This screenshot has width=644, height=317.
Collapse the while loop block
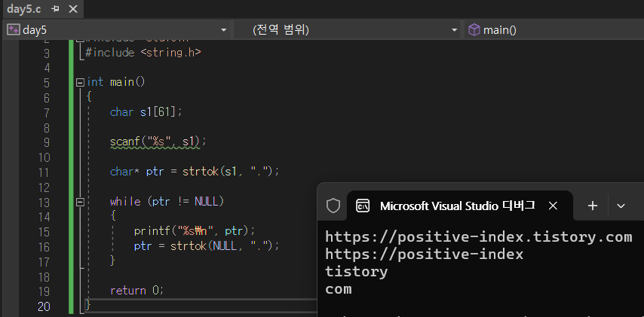tap(80, 203)
